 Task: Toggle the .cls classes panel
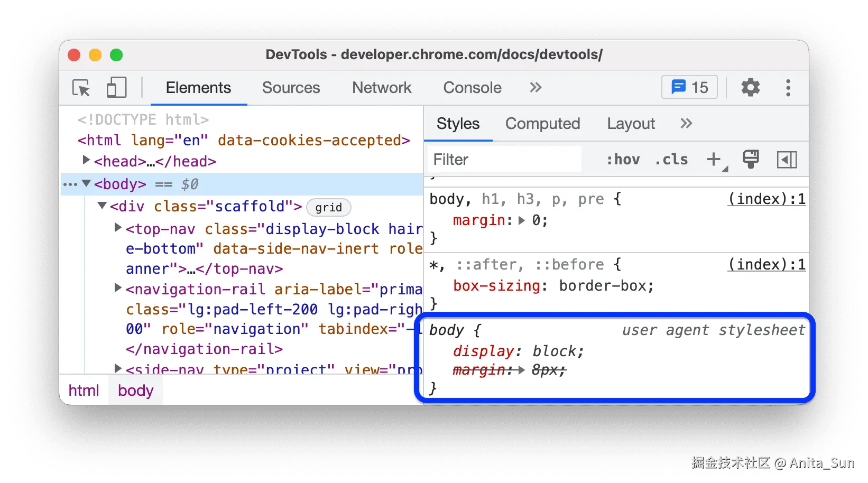pos(671,160)
